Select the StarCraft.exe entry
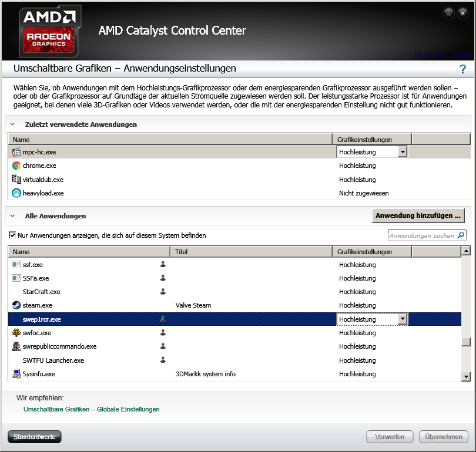This screenshot has width=476, height=452. 234,292
